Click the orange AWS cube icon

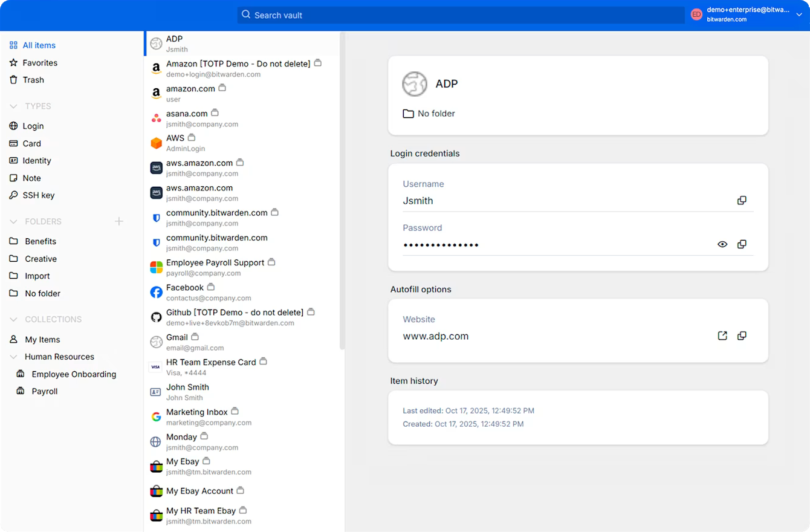point(156,143)
